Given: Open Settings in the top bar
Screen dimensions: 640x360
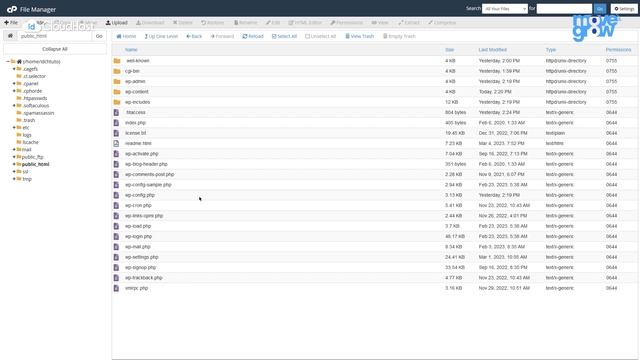Looking at the screenshot, I should [x=624, y=9].
